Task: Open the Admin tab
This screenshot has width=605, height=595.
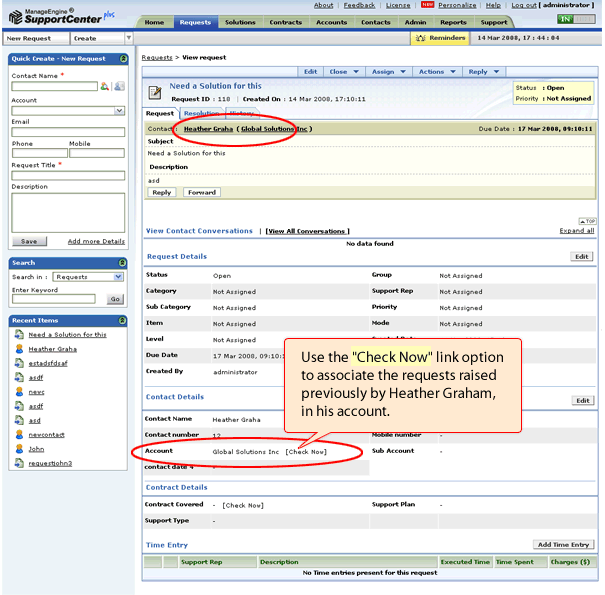Action: [416, 22]
